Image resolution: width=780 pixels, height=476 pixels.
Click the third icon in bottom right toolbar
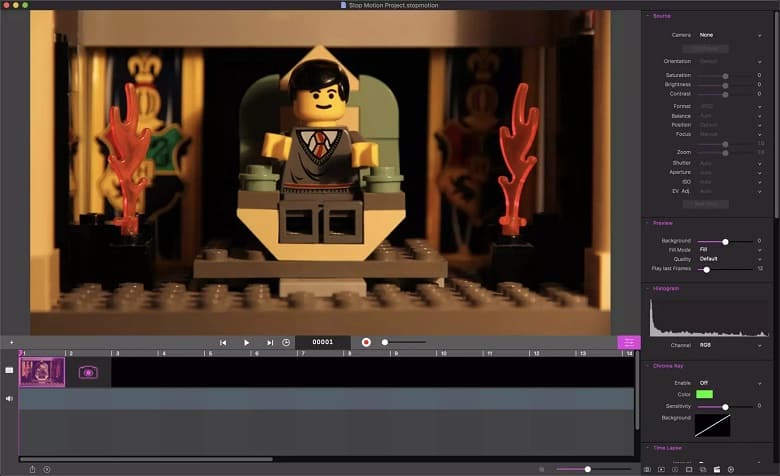675,469
